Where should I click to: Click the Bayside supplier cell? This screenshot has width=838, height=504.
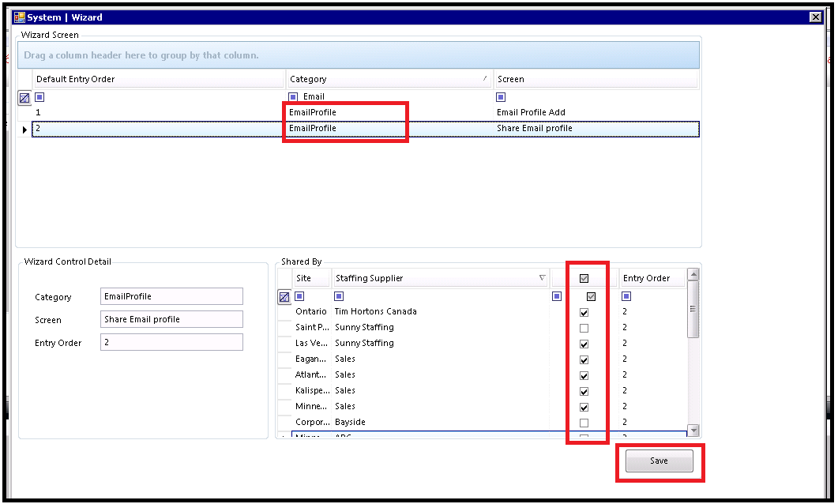(441, 422)
